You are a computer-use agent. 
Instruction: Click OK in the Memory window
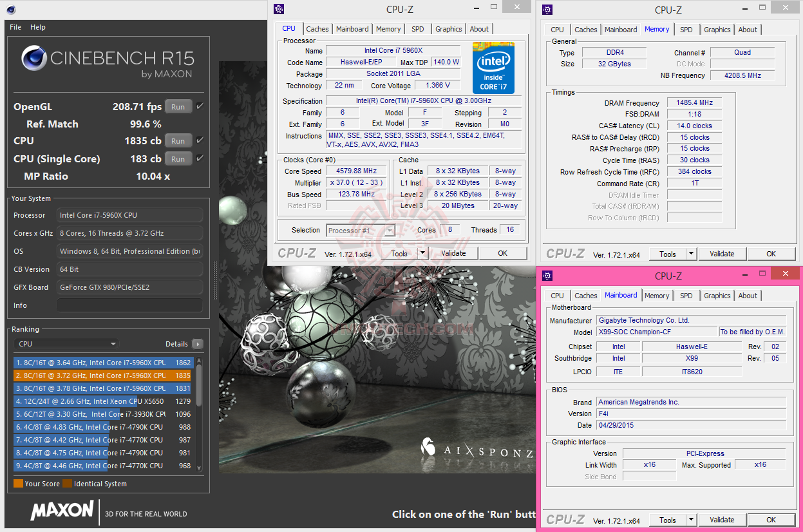771,254
